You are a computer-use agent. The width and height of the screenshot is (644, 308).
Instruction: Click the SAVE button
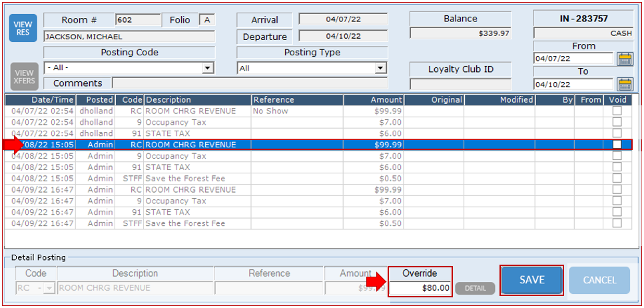pyautogui.click(x=531, y=280)
